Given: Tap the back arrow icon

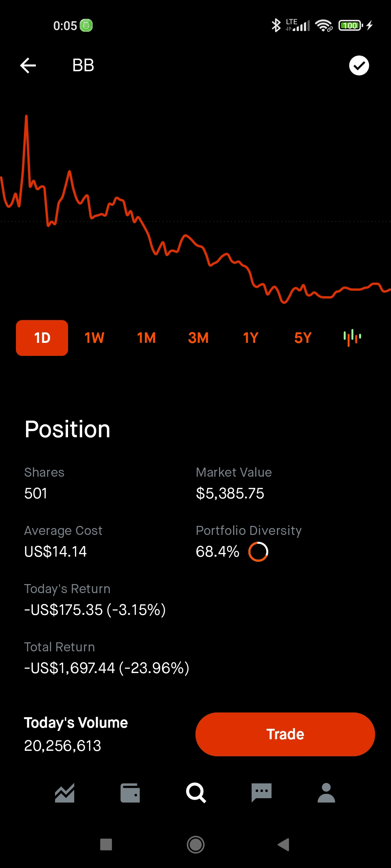Looking at the screenshot, I should point(28,65).
